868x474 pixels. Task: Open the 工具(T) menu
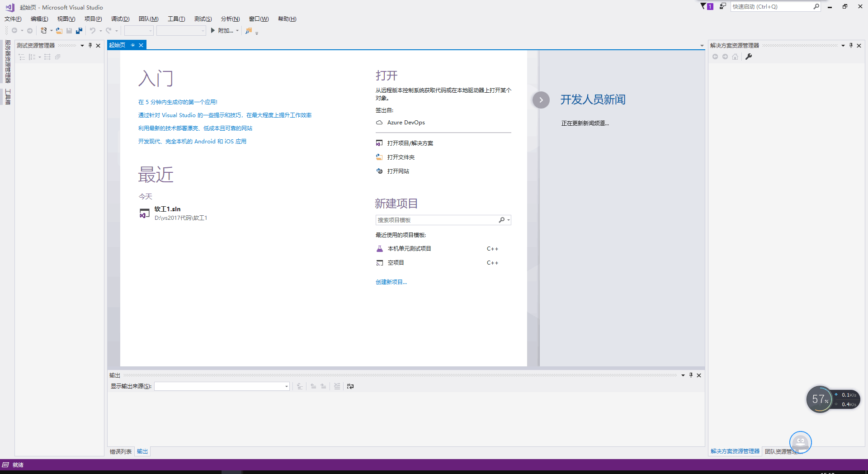click(x=176, y=19)
